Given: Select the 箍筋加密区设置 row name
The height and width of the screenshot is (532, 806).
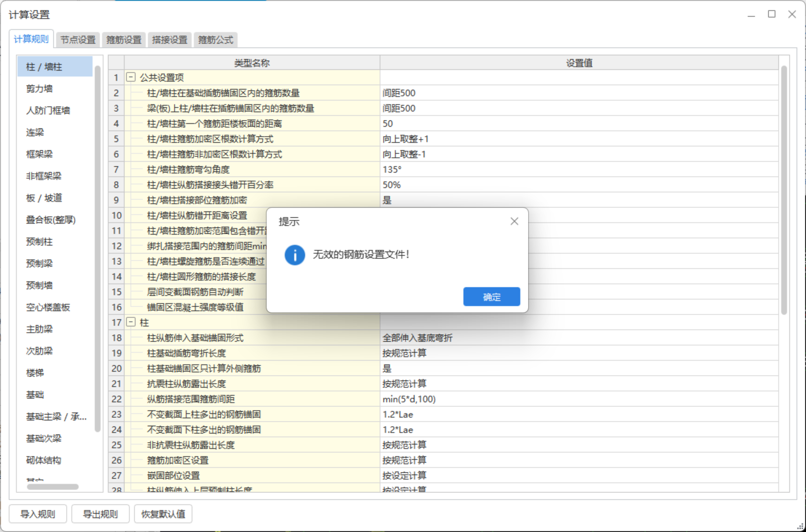Looking at the screenshot, I should (178, 460).
